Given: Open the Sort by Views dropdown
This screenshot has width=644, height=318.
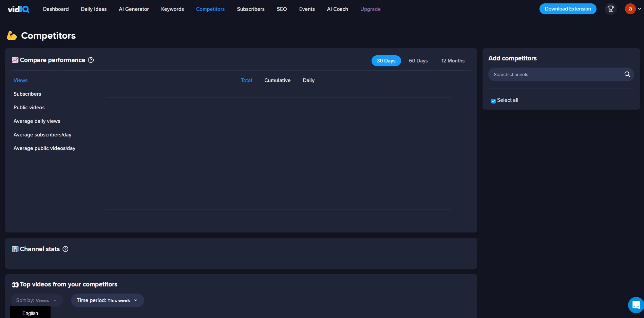Looking at the screenshot, I should pyautogui.click(x=37, y=300).
